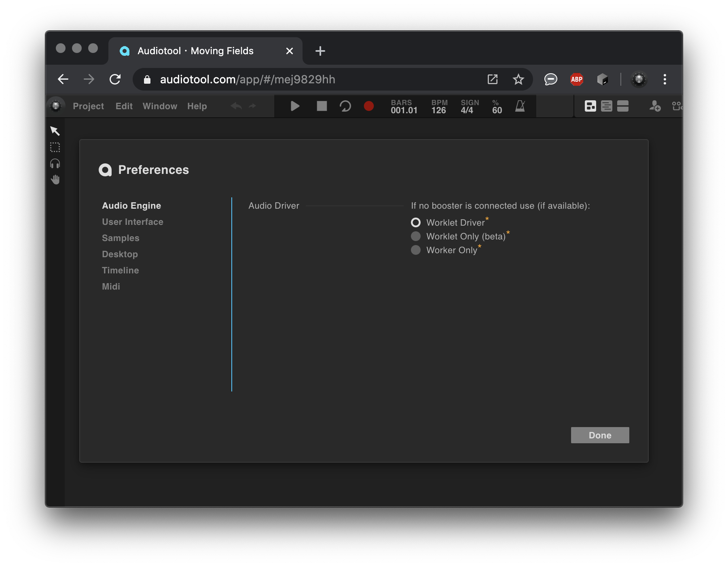Select the dotted marquee selection tool
This screenshot has height=567, width=728.
tap(55, 147)
